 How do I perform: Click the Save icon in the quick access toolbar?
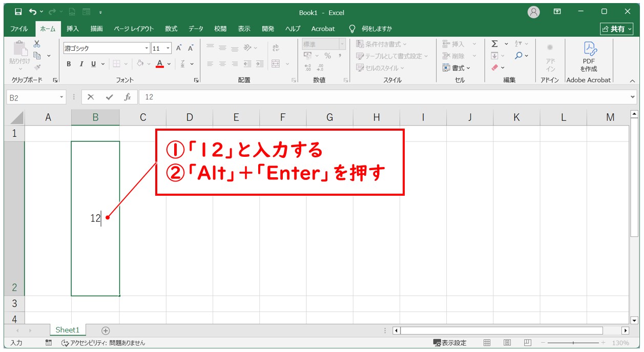18,11
